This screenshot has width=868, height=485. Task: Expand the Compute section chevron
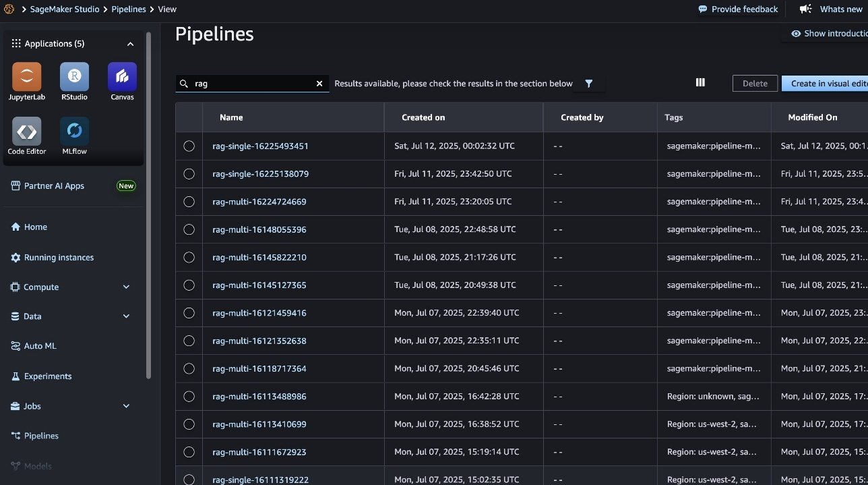pos(126,287)
